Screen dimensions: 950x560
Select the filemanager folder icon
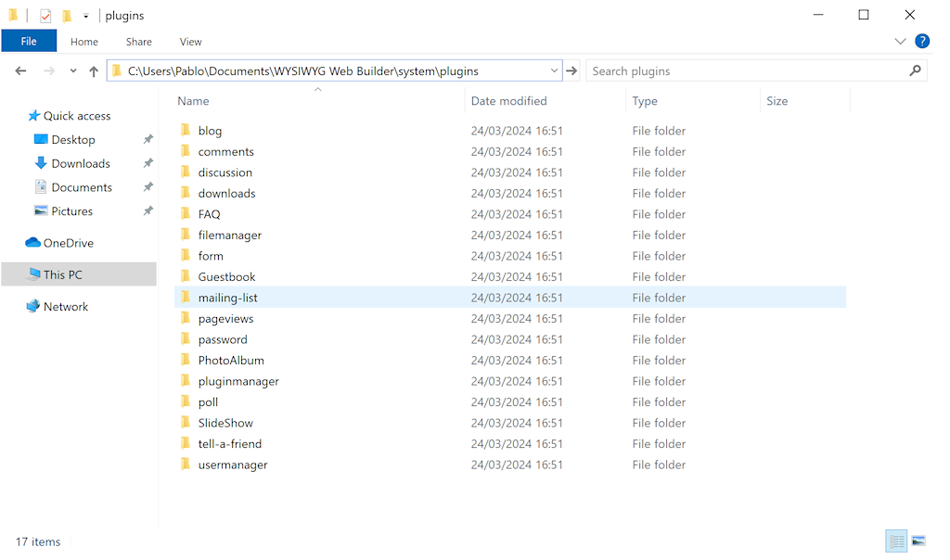[x=186, y=235]
